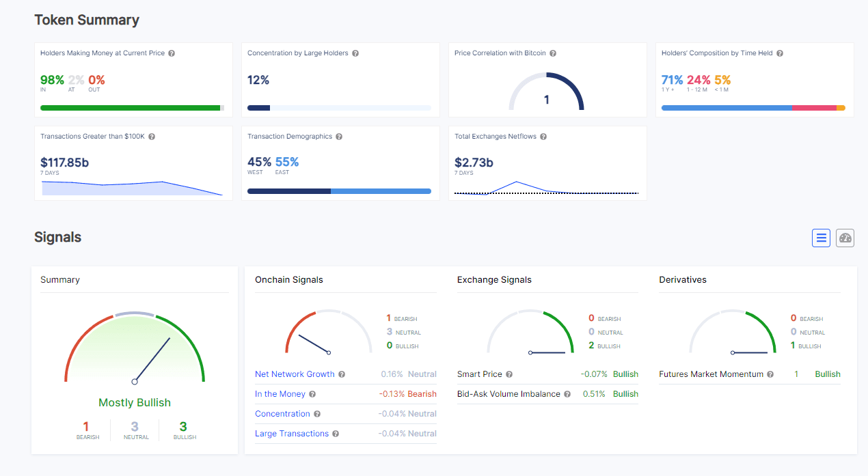The height and width of the screenshot is (476, 868).
Task: Open the Concentration signal link
Action: 282,414
